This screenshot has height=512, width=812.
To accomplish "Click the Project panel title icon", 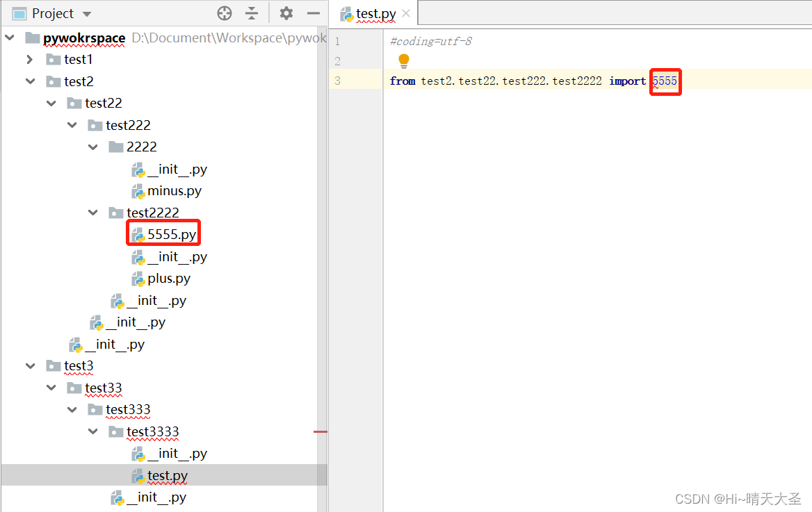I will (x=19, y=13).
